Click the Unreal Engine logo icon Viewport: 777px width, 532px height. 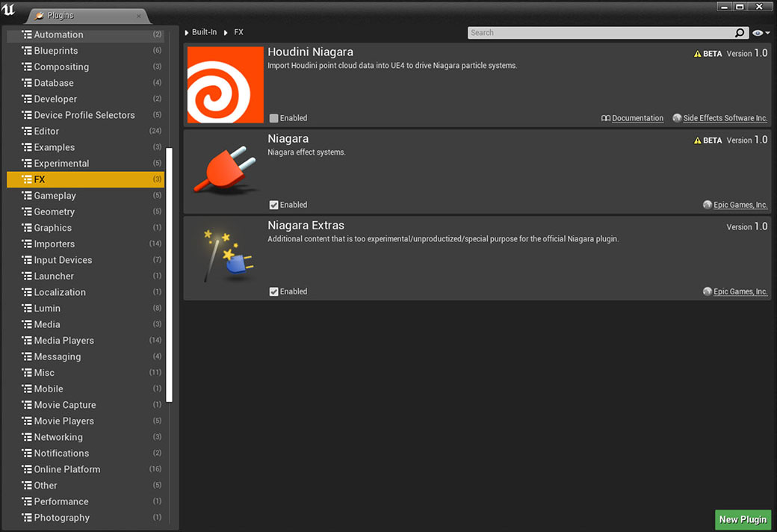coord(8,9)
